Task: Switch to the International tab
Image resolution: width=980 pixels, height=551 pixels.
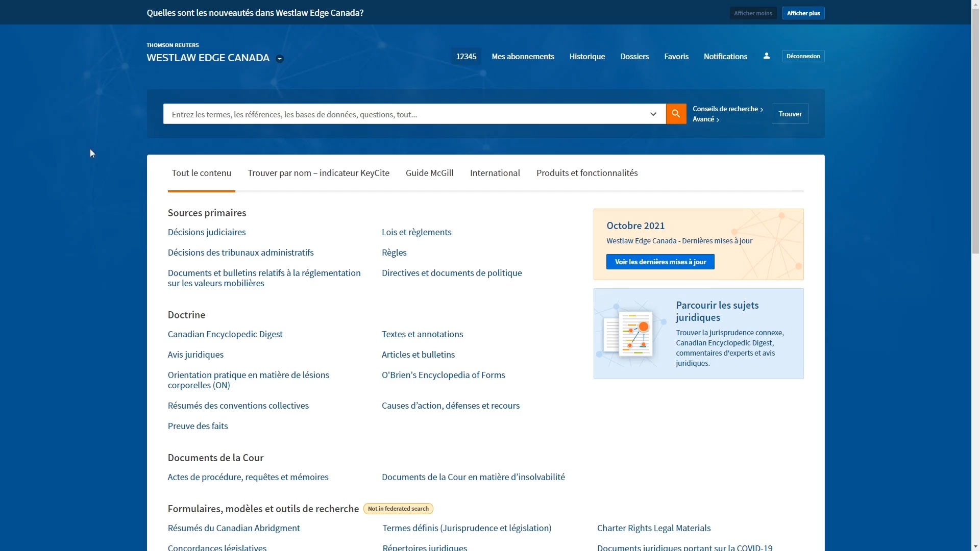Action: (495, 173)
